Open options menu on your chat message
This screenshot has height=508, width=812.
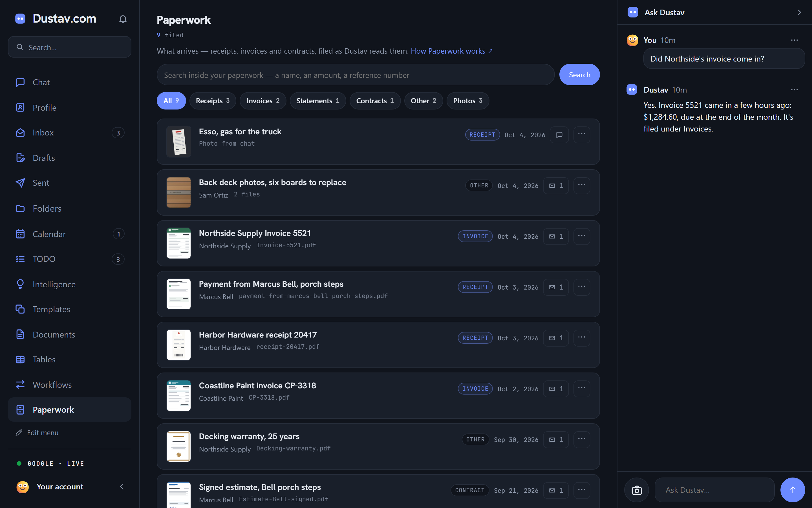point(794,40)
